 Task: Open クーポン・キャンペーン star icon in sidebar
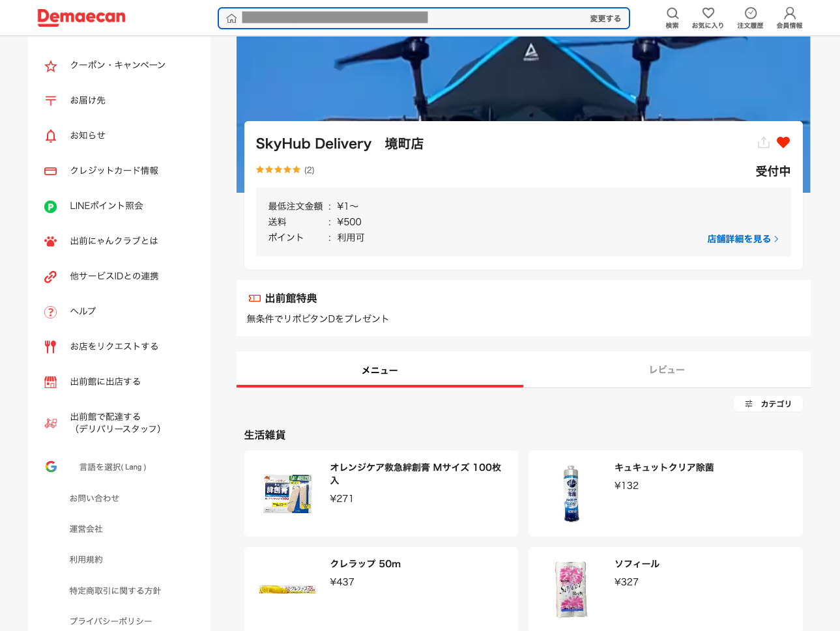50,65
